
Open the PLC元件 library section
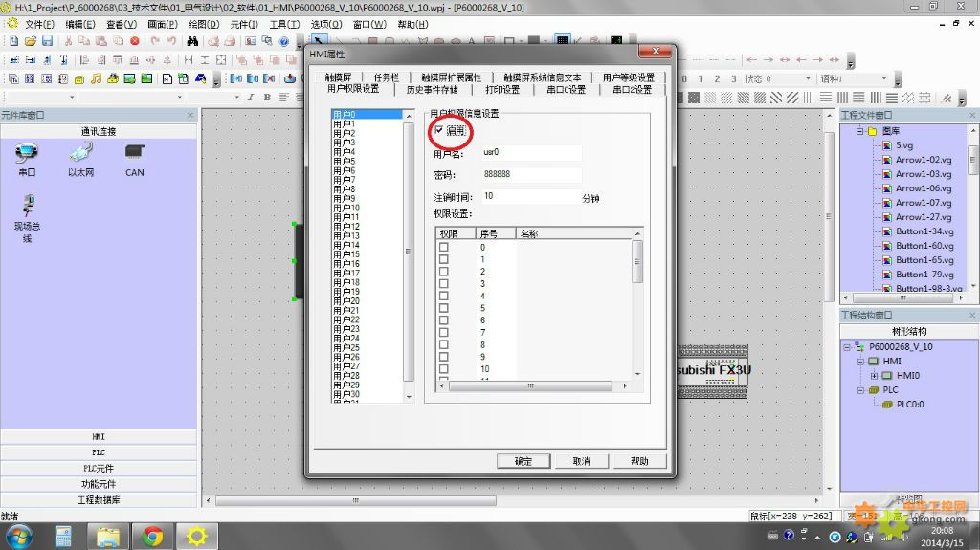pyautogui.click(x=99, y=468)
